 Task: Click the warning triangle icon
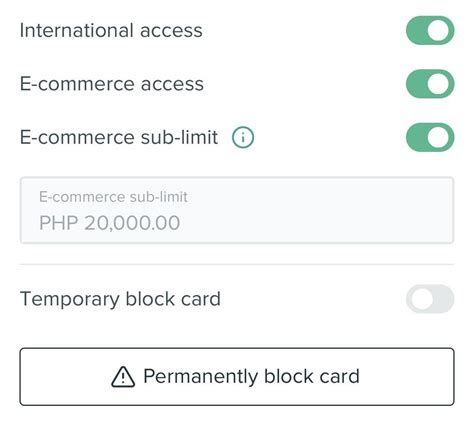(123, 377)
